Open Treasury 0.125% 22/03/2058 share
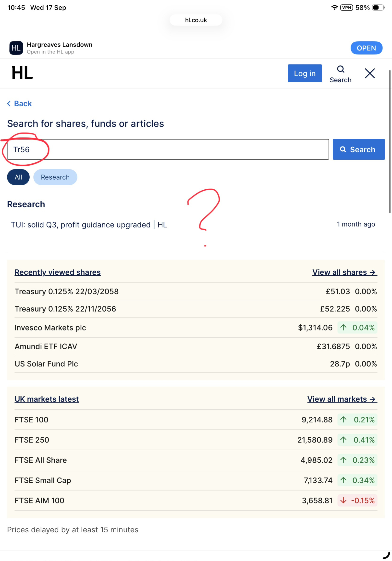The image size is (392, 561). 67,292
